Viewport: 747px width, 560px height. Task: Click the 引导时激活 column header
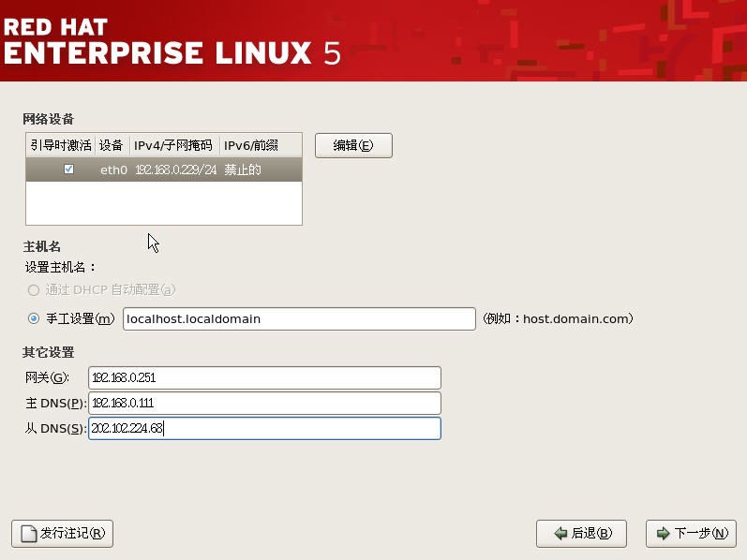coord(61,145)
